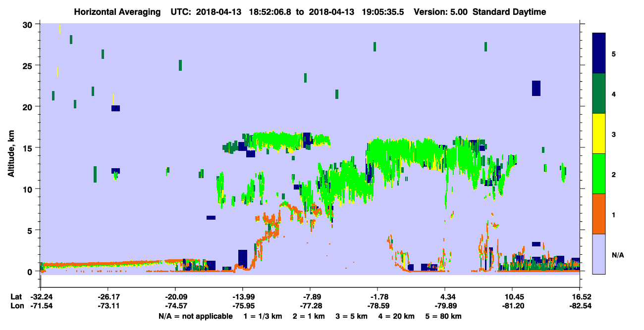Image resolution: width=644 pixels, height=330 pixels.
Task: Click the altitude tick label 25
Action: click(28, 66)
